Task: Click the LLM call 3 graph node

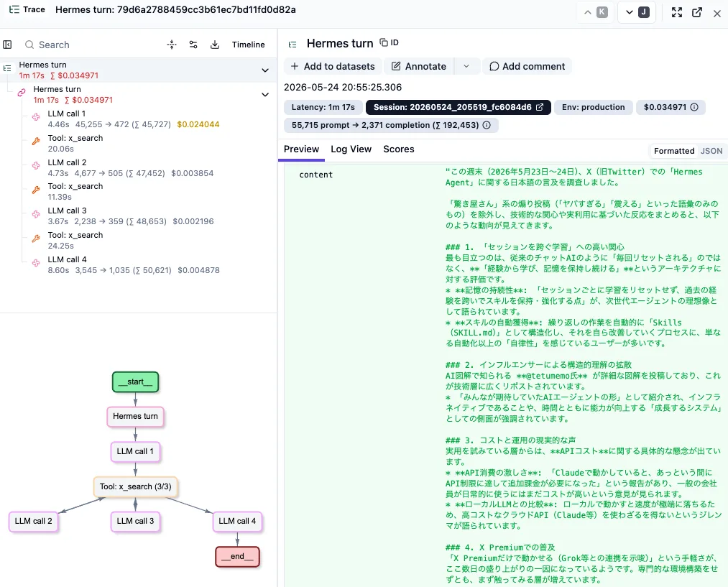Action: coord(135,521)
